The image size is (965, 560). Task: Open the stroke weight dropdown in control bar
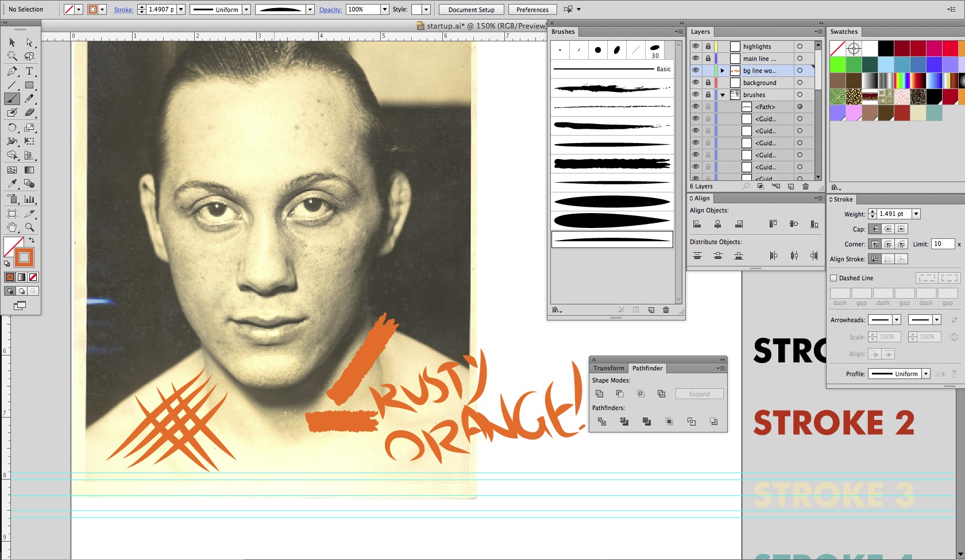(181, 10)
